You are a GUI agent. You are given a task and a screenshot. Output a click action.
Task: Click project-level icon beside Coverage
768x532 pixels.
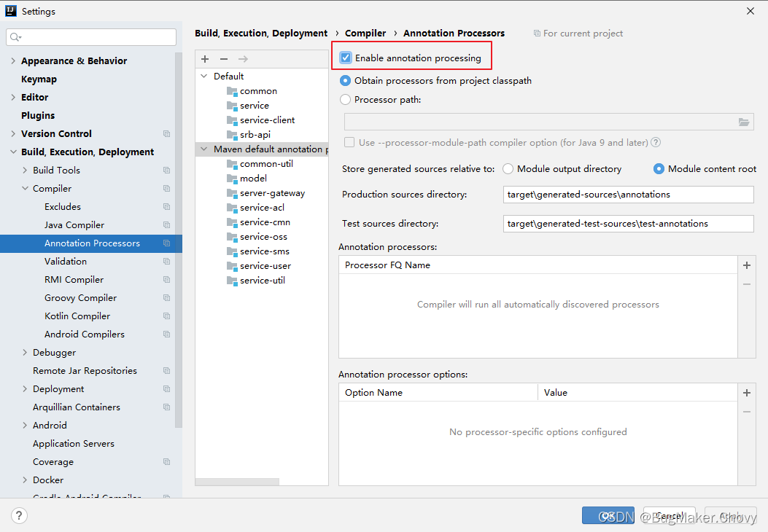pyautogui.click(x=166, y=462)
